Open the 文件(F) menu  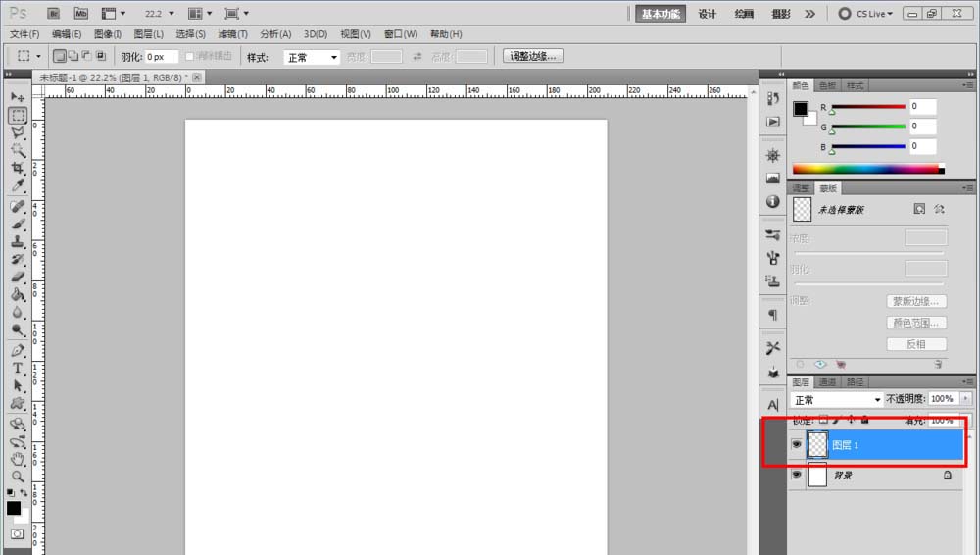pos(24,34)
